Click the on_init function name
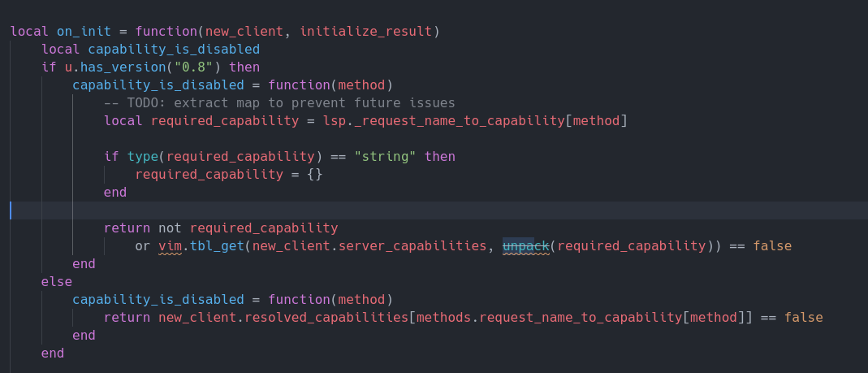 pos(84,31)
